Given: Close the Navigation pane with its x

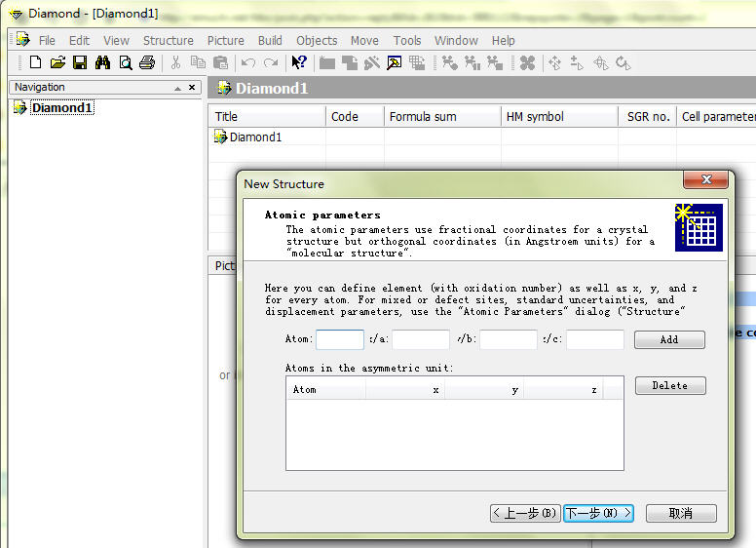Looking at the screenshot, I should pos(192,88).
